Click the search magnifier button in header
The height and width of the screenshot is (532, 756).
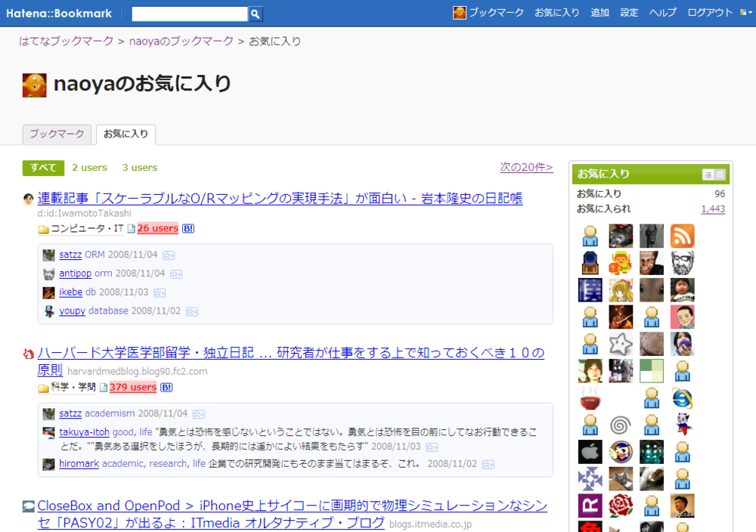tap(255, 14)
